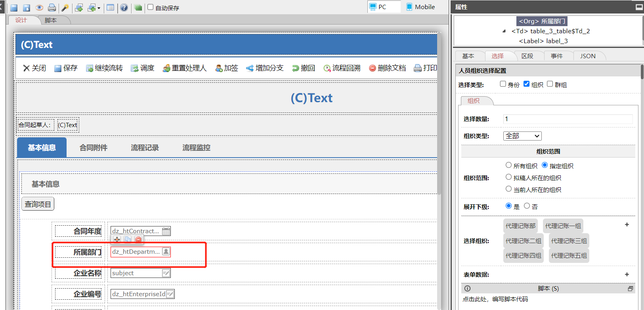The height and width of the screenshot is (310, 644).
Task: Click the export icon with right green arrow
Action: click(x=79, y=8)
